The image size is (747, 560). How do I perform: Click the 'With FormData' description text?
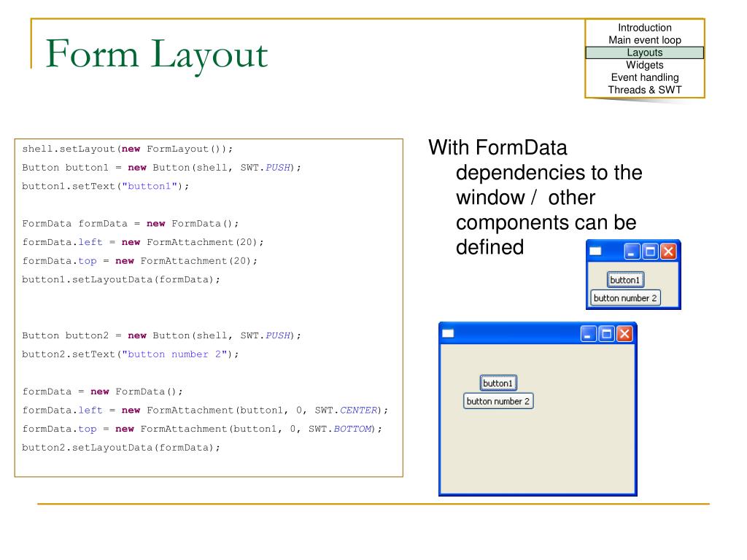(x=498, y=147)
